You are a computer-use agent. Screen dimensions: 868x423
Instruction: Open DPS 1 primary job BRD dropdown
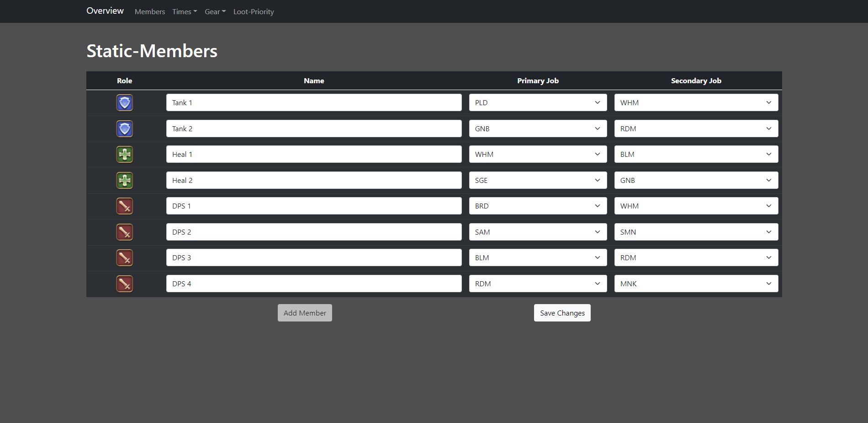pos(538,206)
